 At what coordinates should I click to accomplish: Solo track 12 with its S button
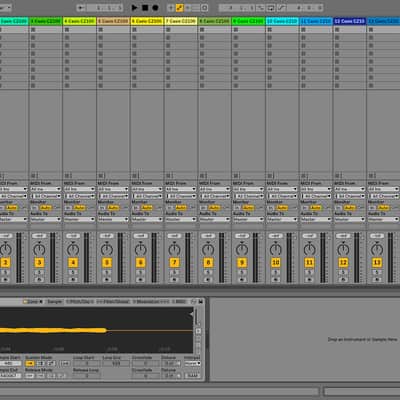(343, 273)
